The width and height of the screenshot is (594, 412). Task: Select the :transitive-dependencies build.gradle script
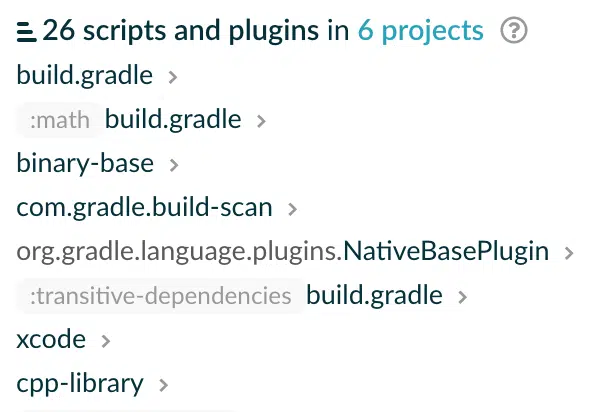pos(374,295)
